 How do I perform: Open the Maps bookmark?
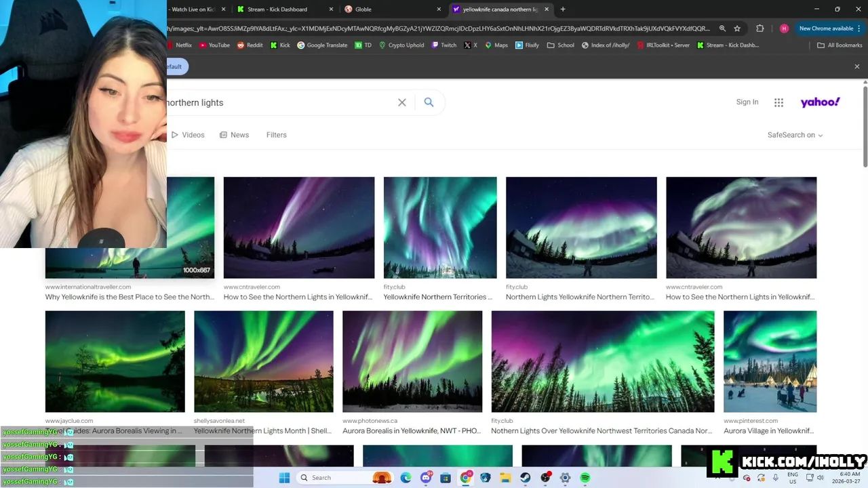coord(496,45)
